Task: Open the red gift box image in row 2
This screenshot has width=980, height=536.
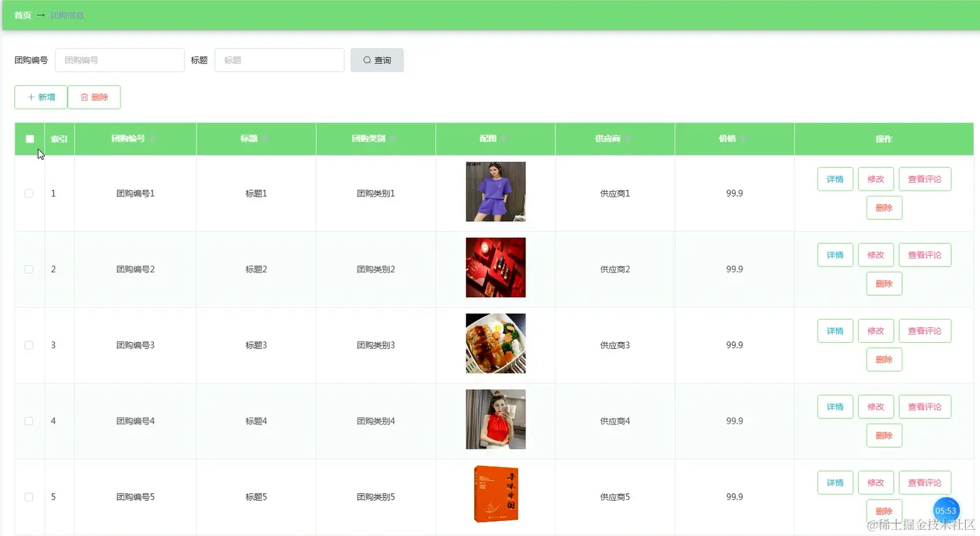Action: pyautogui.click(x=495, y=267)
